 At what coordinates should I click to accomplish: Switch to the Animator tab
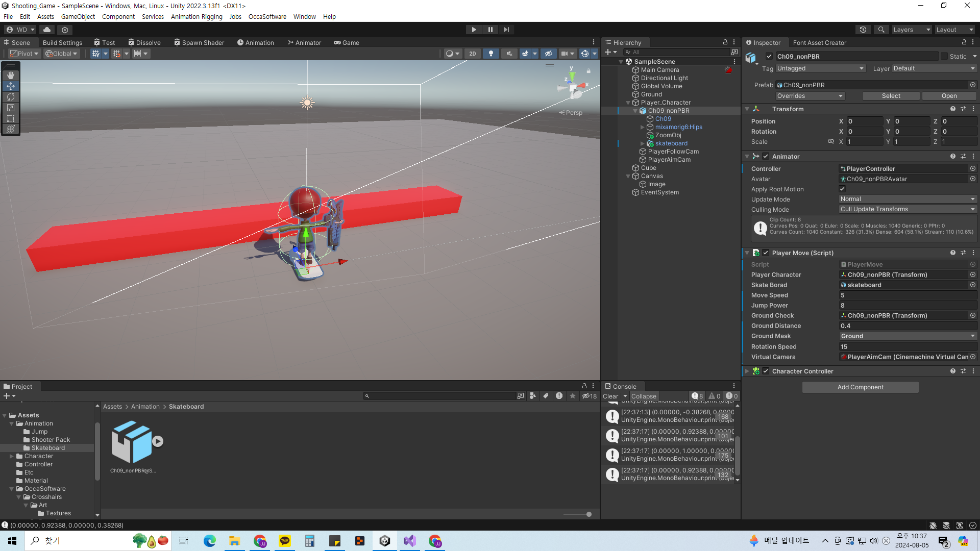click(304, 43)
